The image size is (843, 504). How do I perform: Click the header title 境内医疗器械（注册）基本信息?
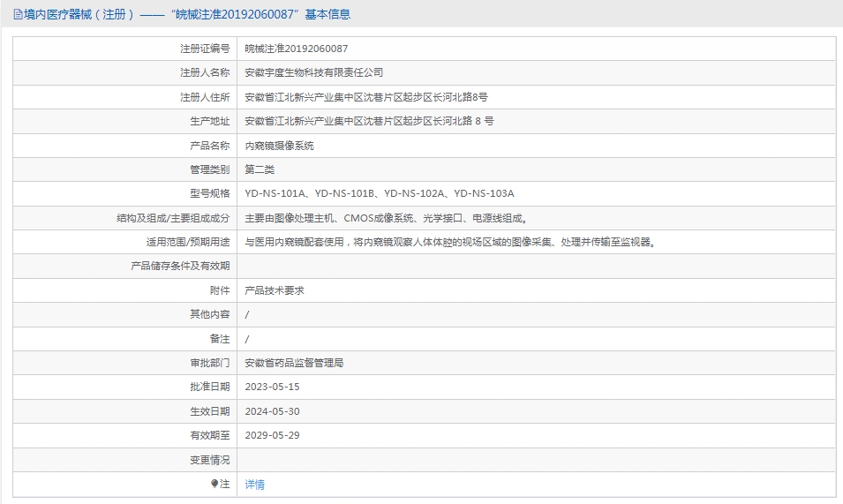click(x=187, y=14)
